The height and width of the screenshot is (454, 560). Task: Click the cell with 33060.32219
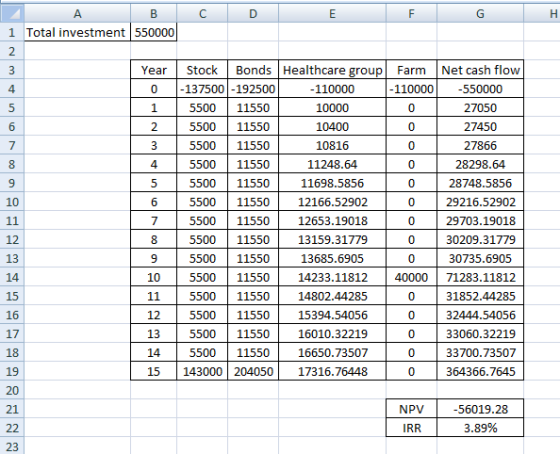(x=480, y=334)
